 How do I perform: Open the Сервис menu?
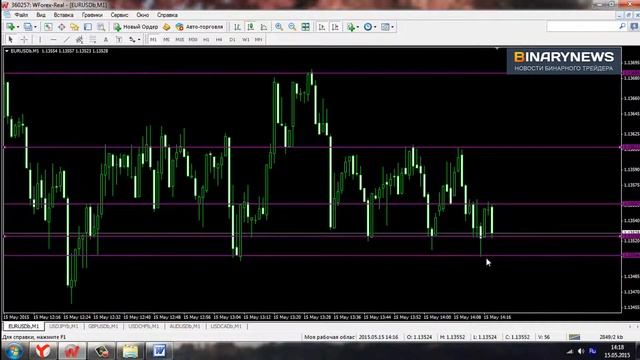click(x=120, y=15)
